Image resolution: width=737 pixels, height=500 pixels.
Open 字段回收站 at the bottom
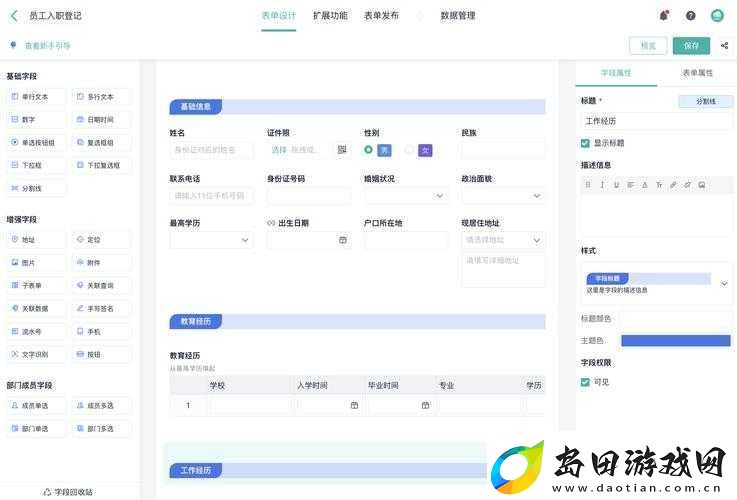pyautogui.click(x=68, y=492)
